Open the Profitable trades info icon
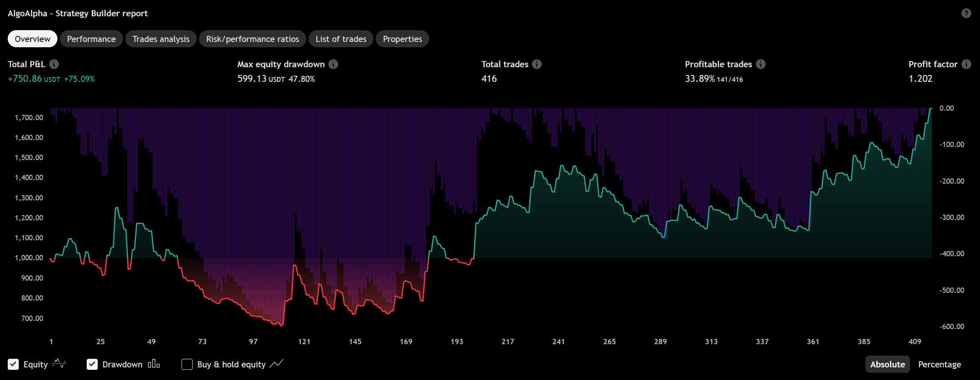 [x=761, y=64]
